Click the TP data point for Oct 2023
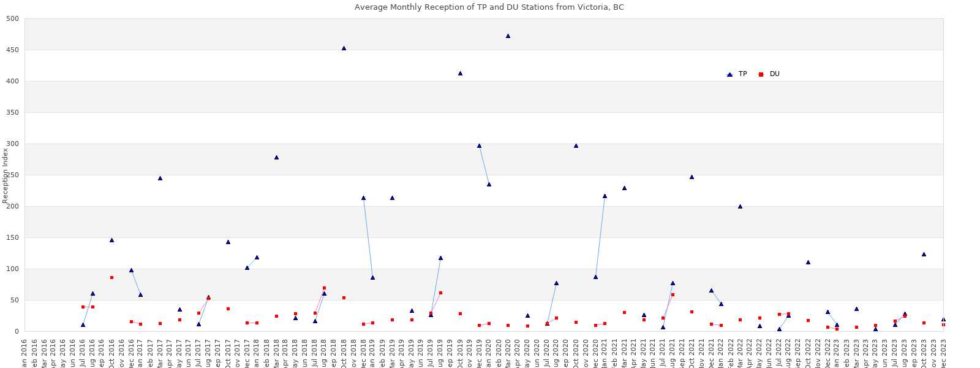Viewport: 980px width, 368px height. [x=924, y=255]
